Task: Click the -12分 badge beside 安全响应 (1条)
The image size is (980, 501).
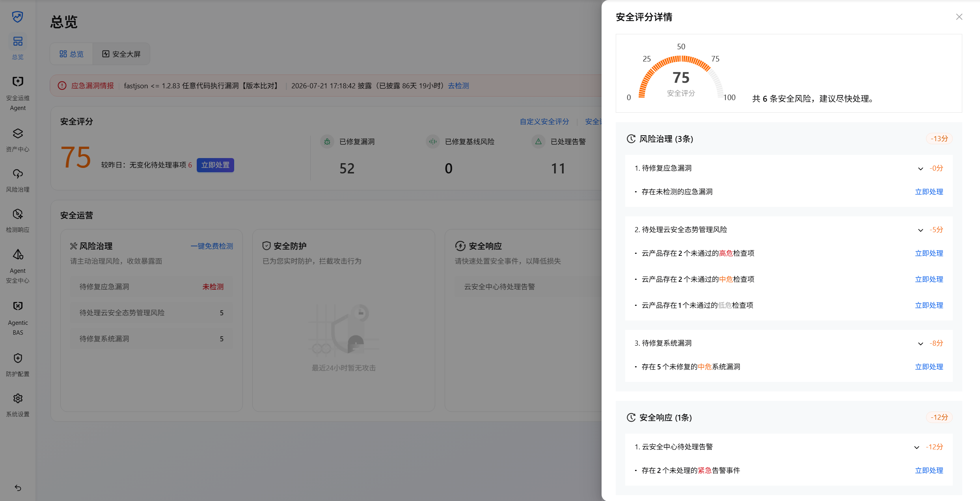Action: [x=939, y=417]
